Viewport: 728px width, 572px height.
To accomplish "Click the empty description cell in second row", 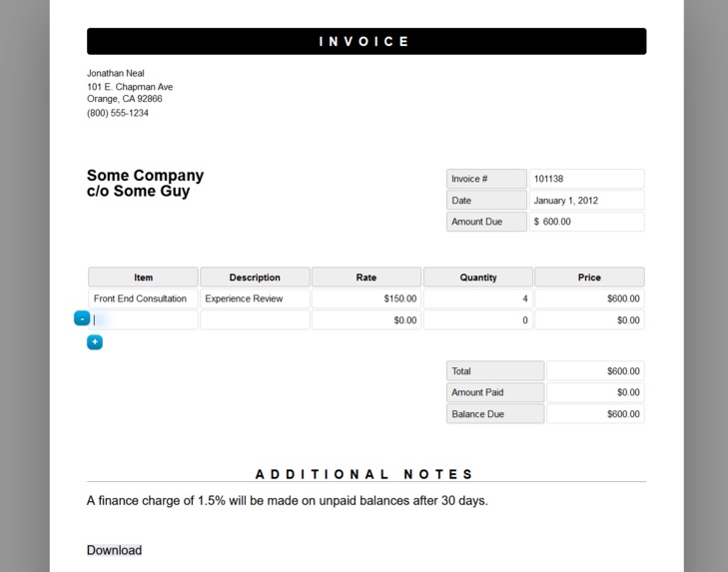I will tap(255, 320).
